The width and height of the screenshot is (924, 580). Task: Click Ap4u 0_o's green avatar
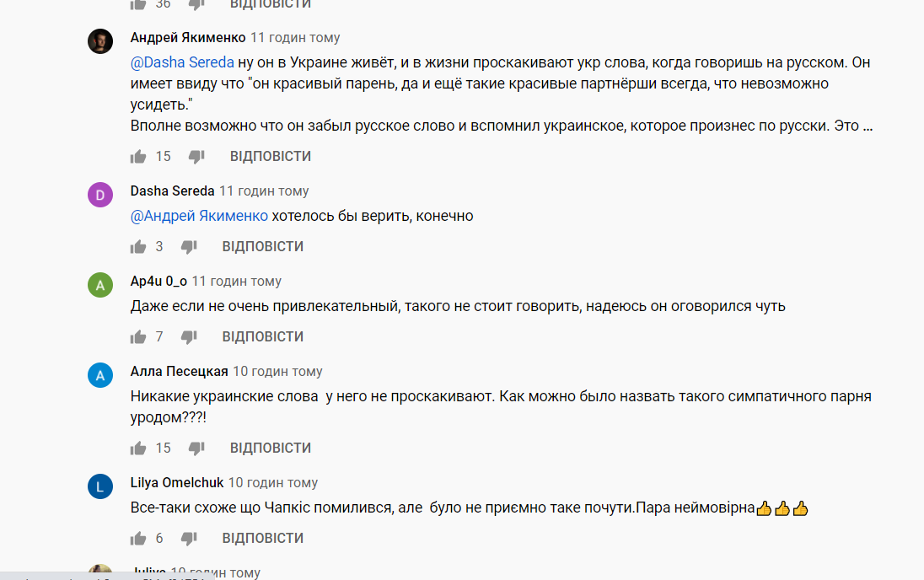coord(100,285)
